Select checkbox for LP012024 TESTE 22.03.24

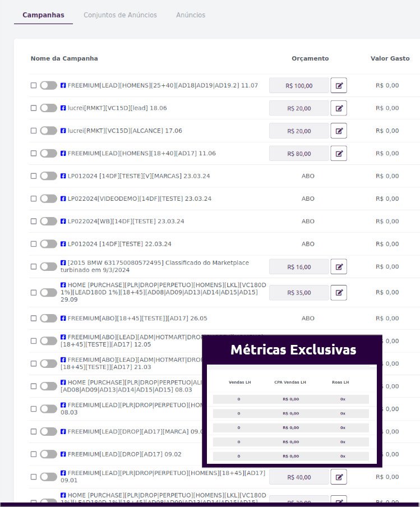[34, 244]
